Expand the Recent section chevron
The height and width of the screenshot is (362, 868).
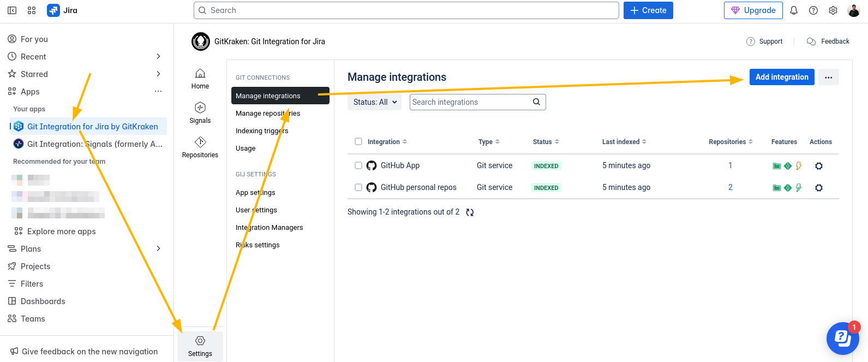(x=158, y=56)
